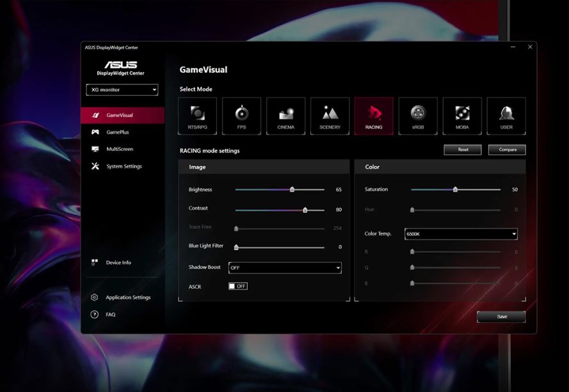Choose the CINEMA mode icon
Screen dimensions: 569x392
click(x=285, y=116)
